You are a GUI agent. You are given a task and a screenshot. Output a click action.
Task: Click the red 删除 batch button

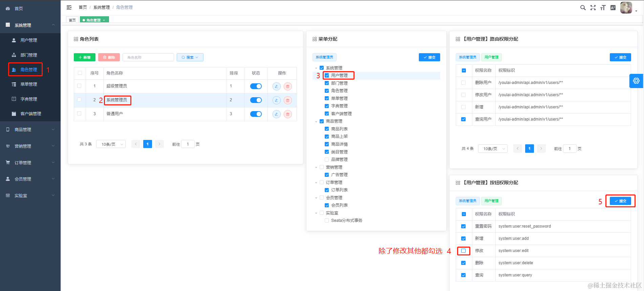(109, 57)
